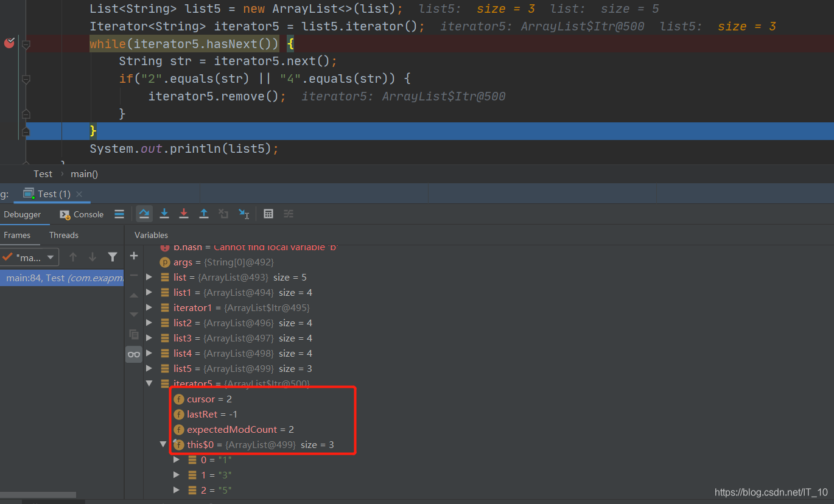
Task: Expand the list3 variable node
Action: pos(150,338)
